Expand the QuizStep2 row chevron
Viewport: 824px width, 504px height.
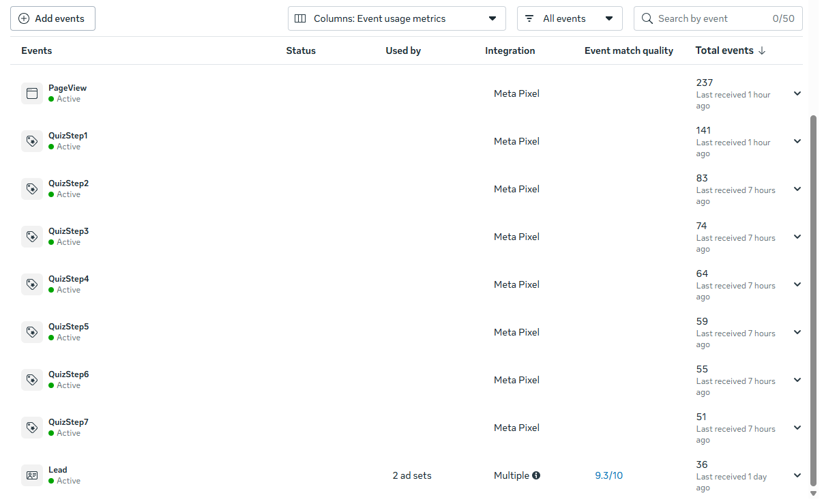coord(797,189)
